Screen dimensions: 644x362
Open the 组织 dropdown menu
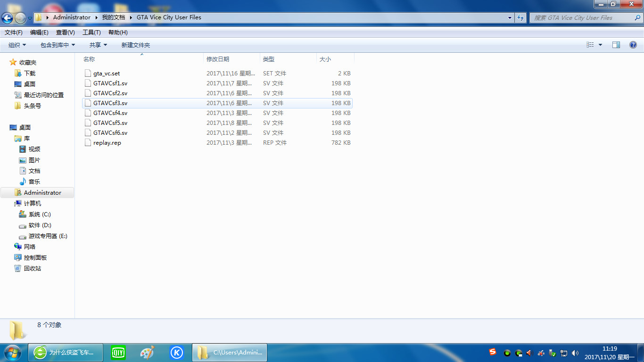(17, 45)
